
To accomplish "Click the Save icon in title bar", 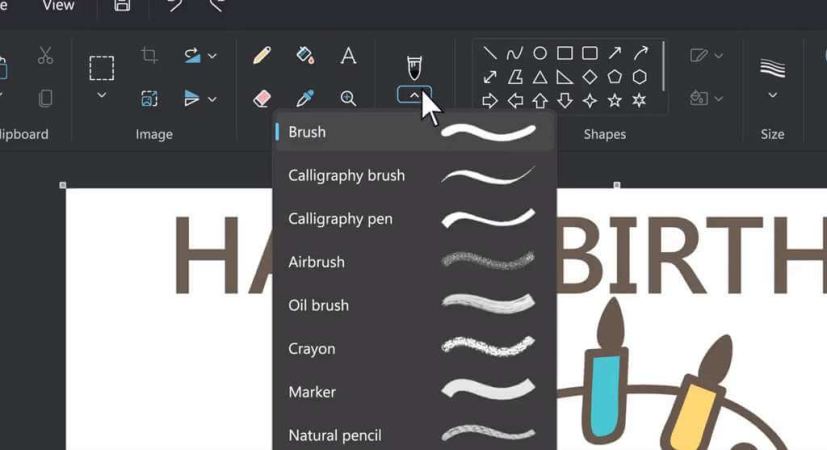I will [x=122, y=5].
